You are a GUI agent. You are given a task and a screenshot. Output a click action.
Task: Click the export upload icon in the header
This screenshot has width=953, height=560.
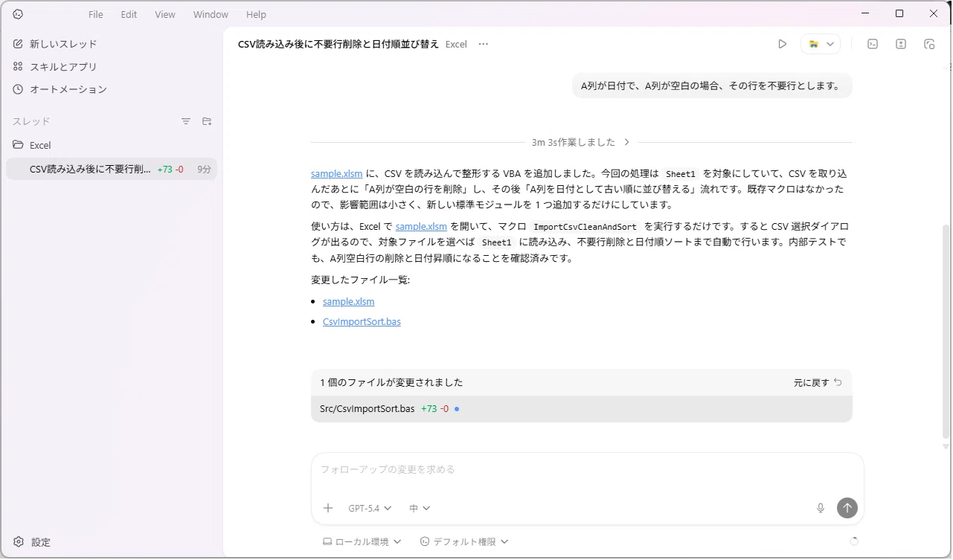point(901,44)
